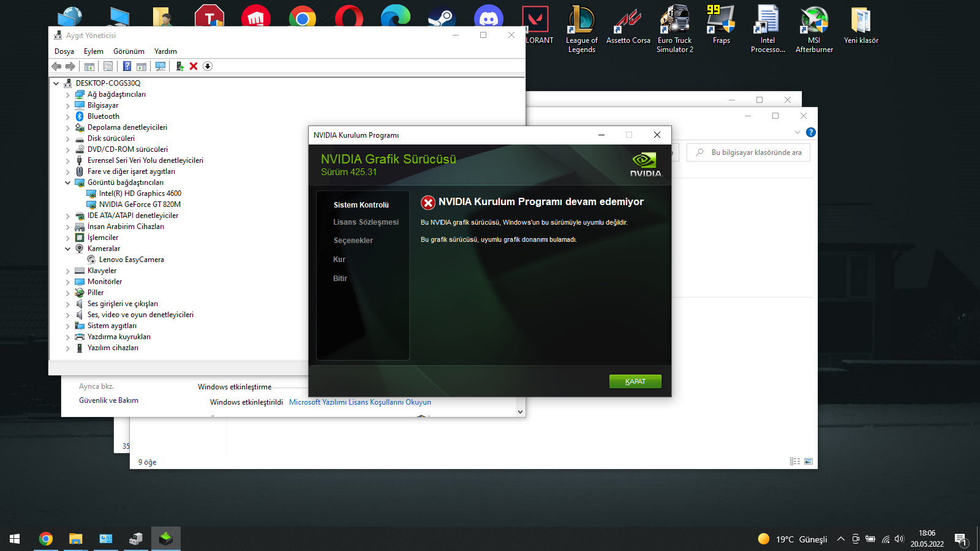Open the 19°C Güneşli weather widget

pyautogui.click(x=793, y=539)
